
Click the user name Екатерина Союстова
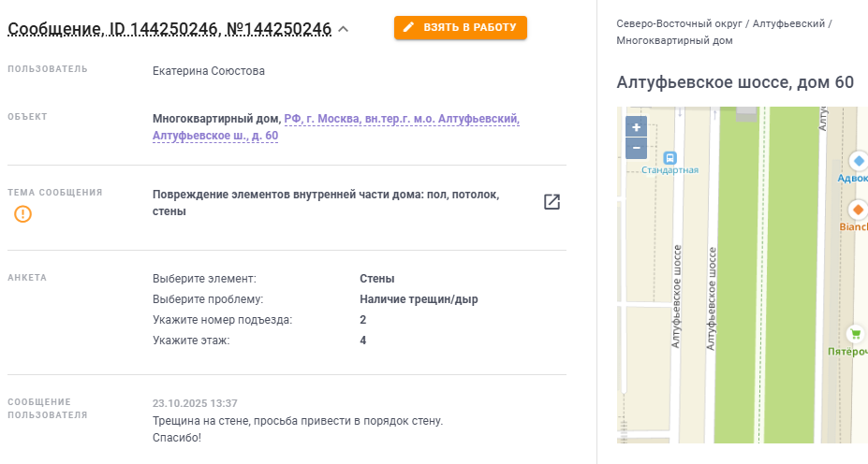coord(208,70)
